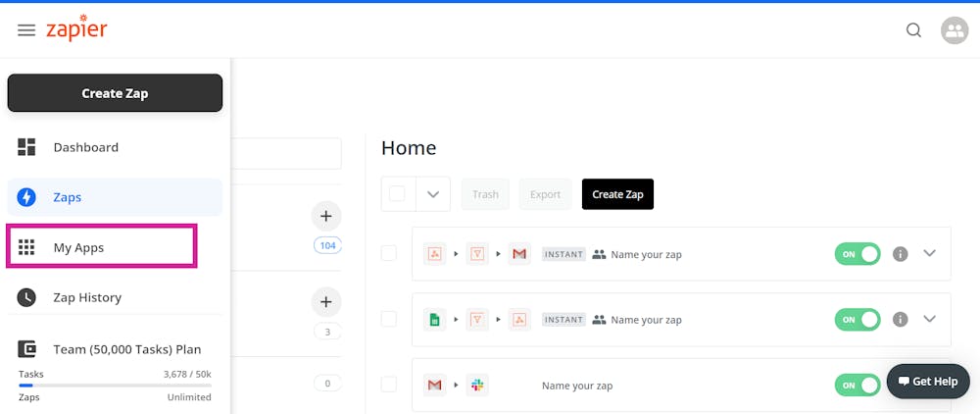Screen dimensions: 980x414
Task: Click the '3,678 / 50k' tasks value
Action: point(187,374)
